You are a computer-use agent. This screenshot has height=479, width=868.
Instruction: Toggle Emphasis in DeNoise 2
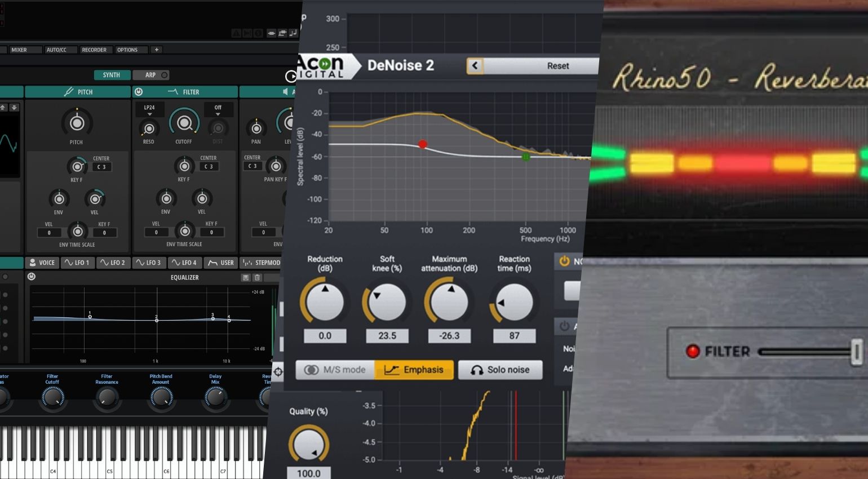click(x=414, y=370)
